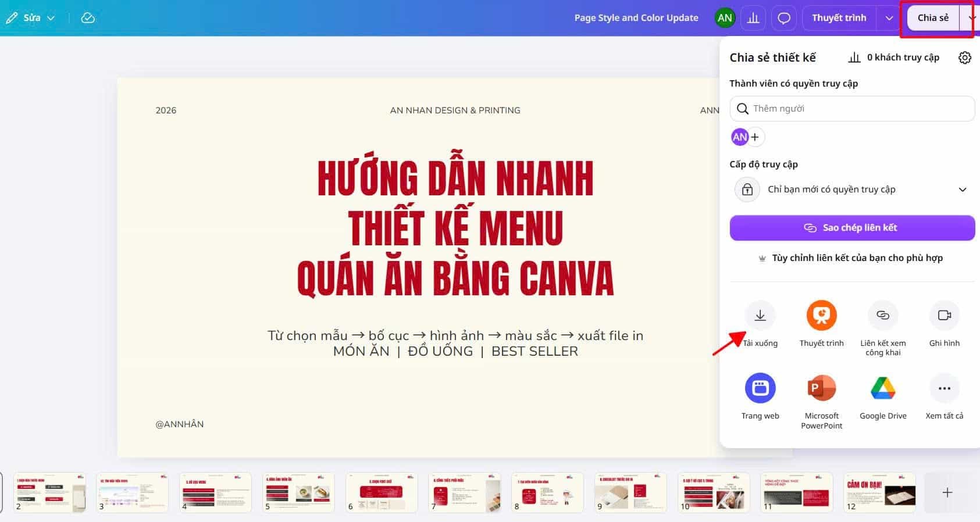This screenshot has height=522, width=980.
Task: Choose the Trang web option icon
Action: tap(760, 388)
